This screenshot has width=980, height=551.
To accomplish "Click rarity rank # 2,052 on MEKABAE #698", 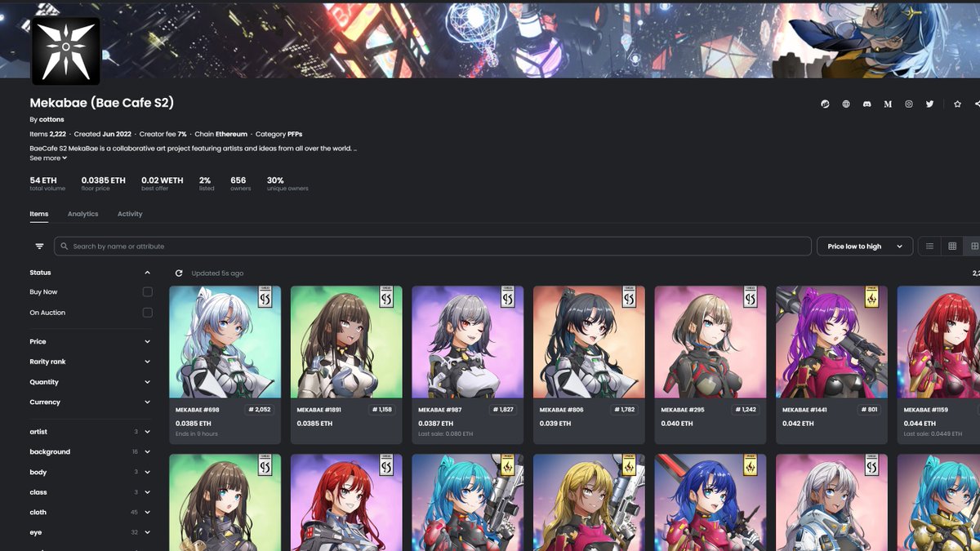I will click(x=260, y=410).
